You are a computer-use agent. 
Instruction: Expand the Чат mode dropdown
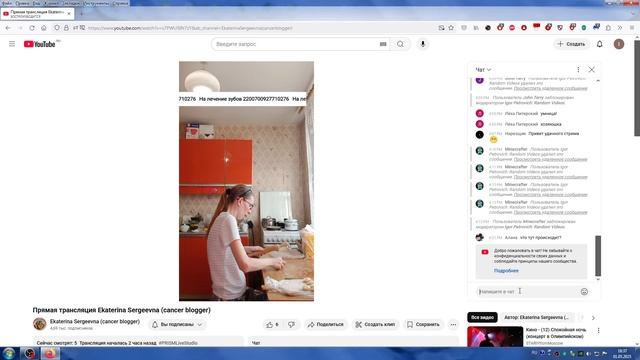(x=483, y=70)
